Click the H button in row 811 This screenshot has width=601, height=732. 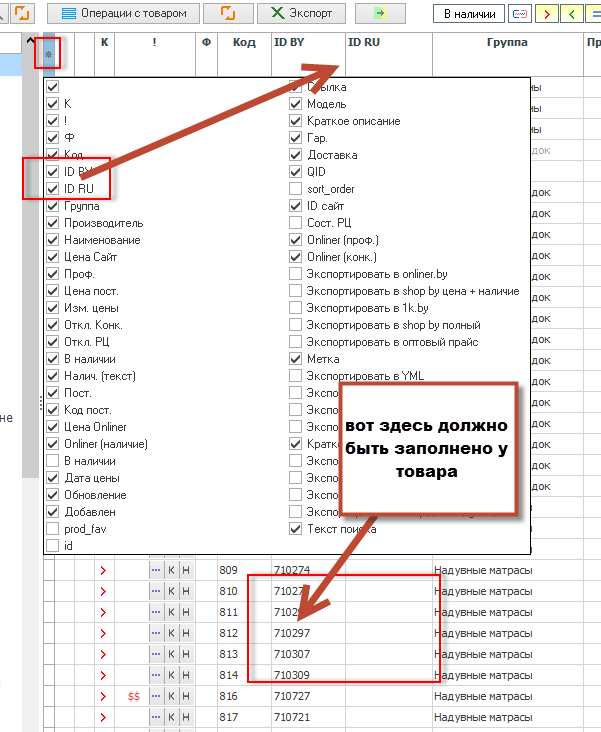click(x=186, y=612)
